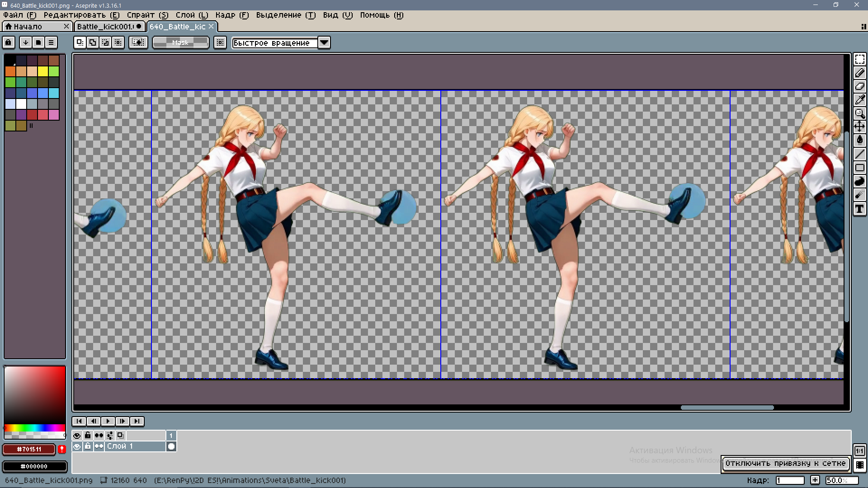
Task: Toggle the palette lock edit mode button
Action: [8, 42]
